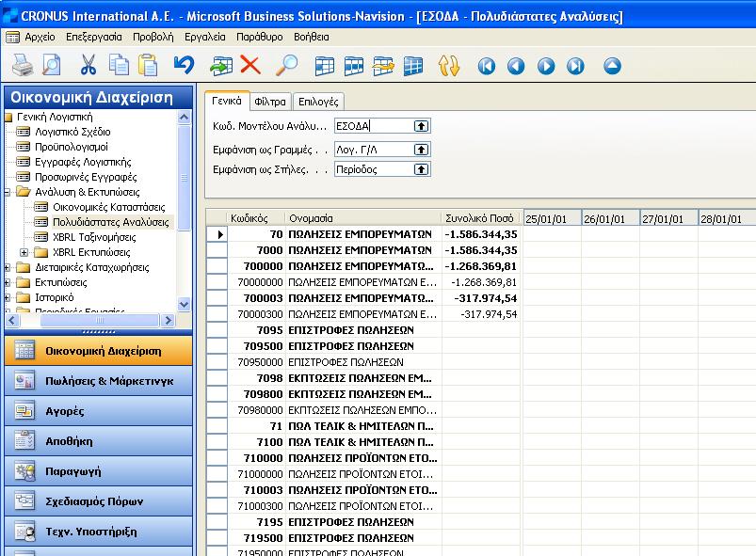This screenshot has height=556, width=756.
Task: Open Προϋπολογισμοί in navigation tree
Action: (x=72, y=147)
